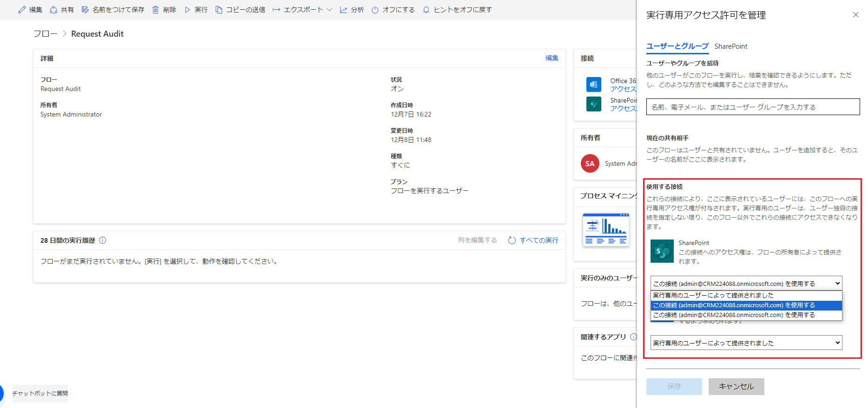Click the 編集 link in 詳細 card
868x408 pixels.
[552, 58]
